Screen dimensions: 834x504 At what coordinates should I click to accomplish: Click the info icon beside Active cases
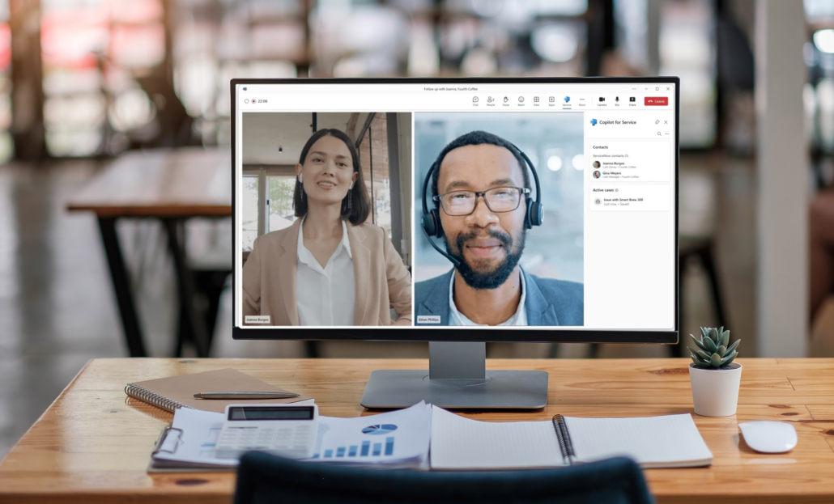point(617,190)
